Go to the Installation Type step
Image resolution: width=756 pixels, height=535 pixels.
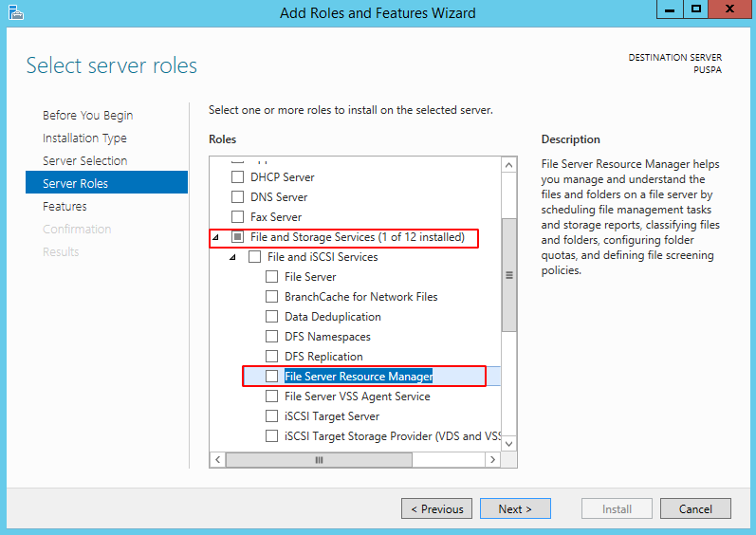[x=84, y=138]
